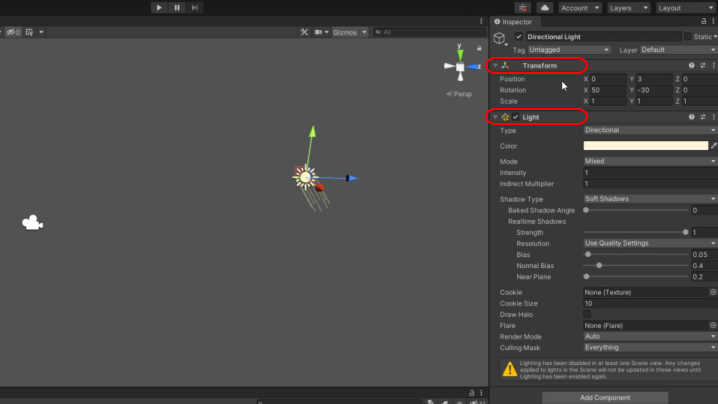Collapse the Light component foldout
The image size is (718, 404).
point(495,117)
